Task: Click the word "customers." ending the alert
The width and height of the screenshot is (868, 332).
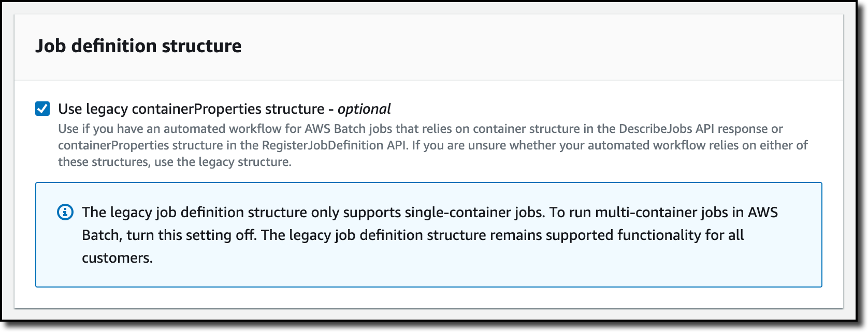Action: [118, 258]
